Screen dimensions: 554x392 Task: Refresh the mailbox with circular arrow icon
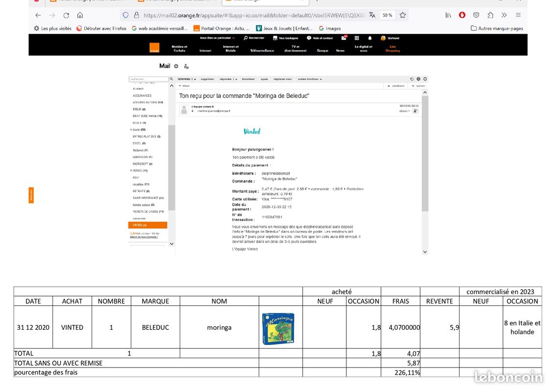point(411,79)
